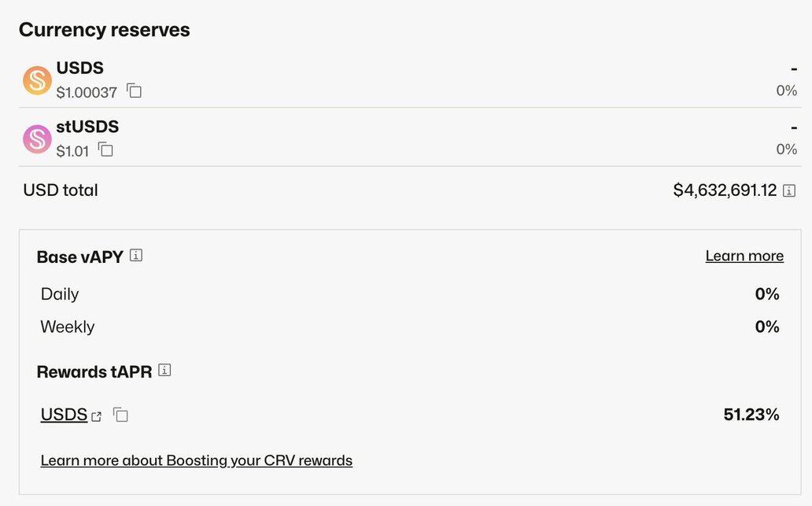Show the Base vAPY info tooltip icon
This screenshot has height=506, width=812.
136,256
